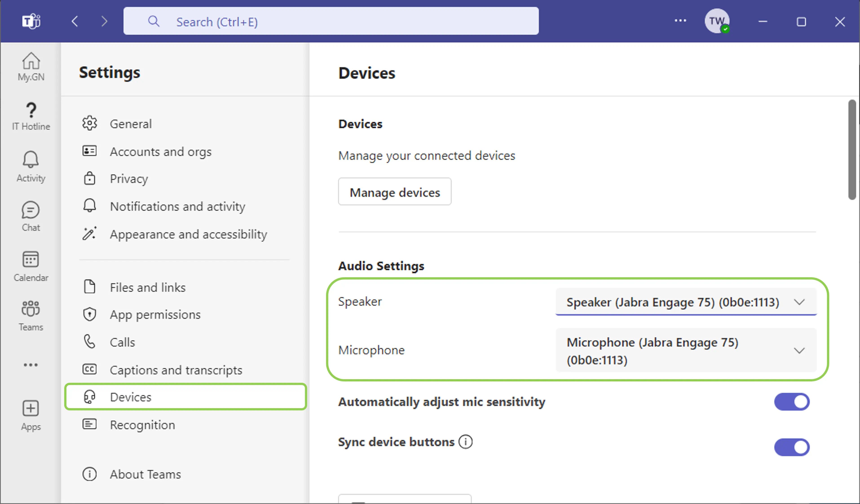Screen dimensions: 860x504
Task: Click the IT Hotline question mark
Action: pyautogui.click(x=31, y=116)
